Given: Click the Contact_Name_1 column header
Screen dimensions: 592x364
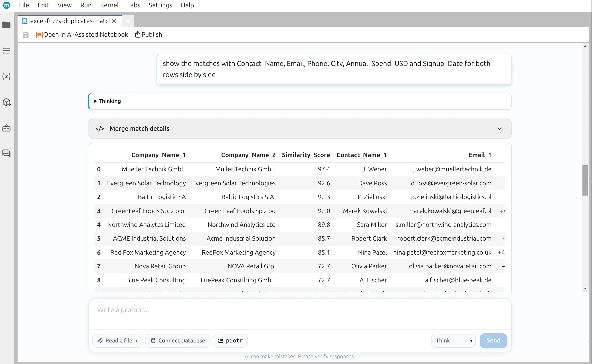Looking at the screenshot, I should coord(362,155).
